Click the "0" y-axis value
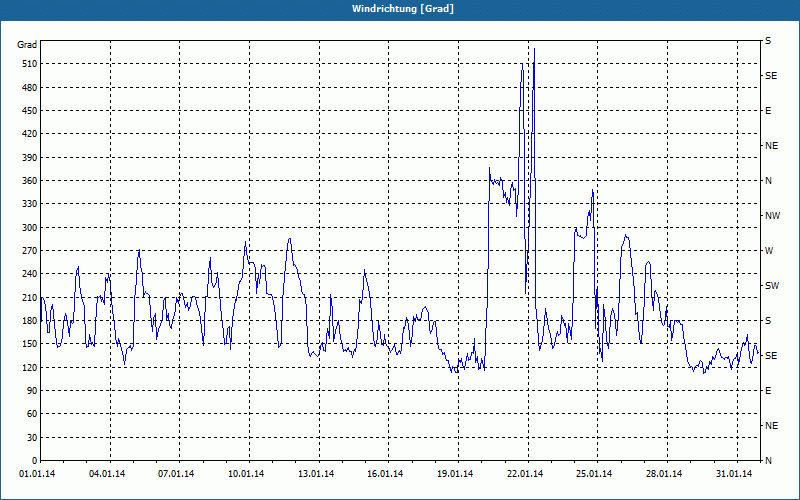The height and width of the screenshot is (500, 800). pyautogui.click(x=35, y=461)
